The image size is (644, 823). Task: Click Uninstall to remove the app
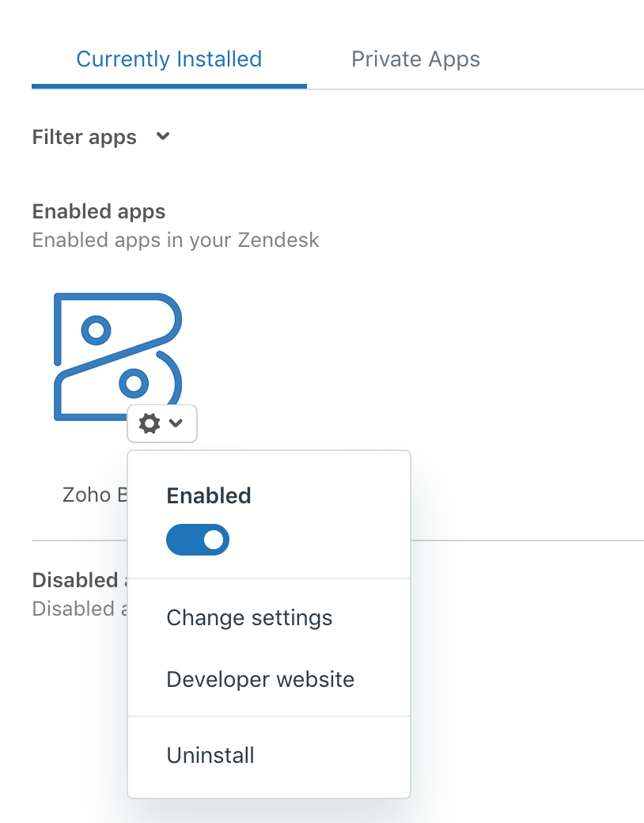pyautogui.click(x=210, y=755)
